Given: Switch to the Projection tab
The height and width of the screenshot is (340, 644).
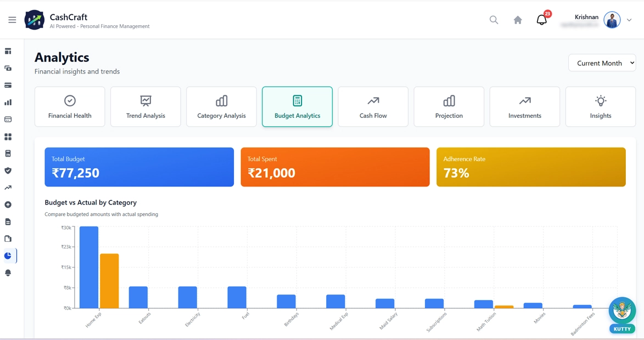Looking at the screenshot, I should point(449,106).
